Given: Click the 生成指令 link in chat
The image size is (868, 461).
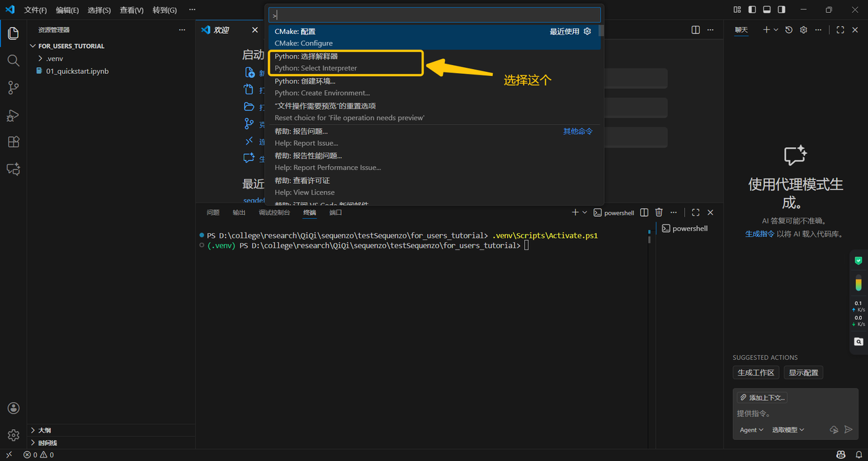Looking at the screenshot, I should point(759,234).
